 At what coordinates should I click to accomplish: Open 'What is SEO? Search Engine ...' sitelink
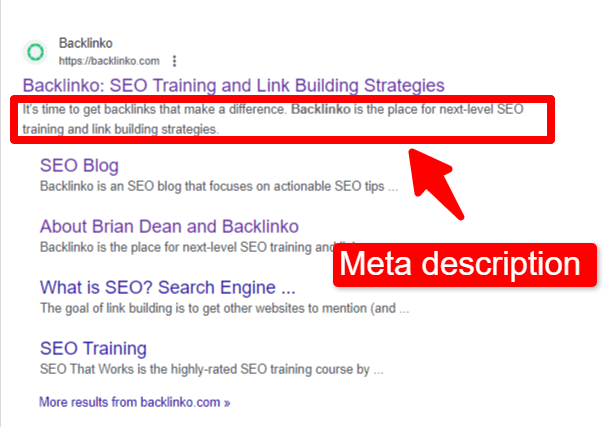167,287
